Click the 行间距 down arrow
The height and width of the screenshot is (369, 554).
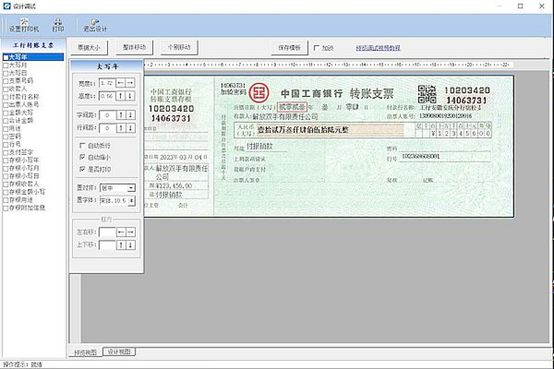pos(130,128)
